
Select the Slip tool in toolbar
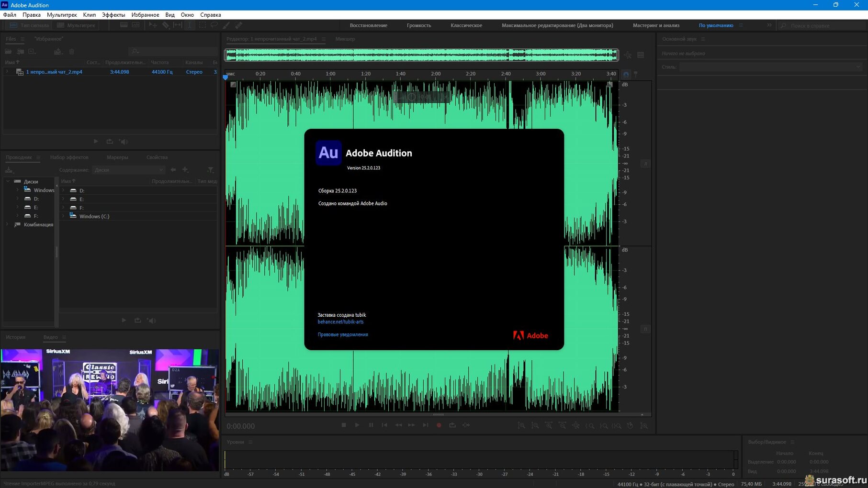click(x=178, y=25)
